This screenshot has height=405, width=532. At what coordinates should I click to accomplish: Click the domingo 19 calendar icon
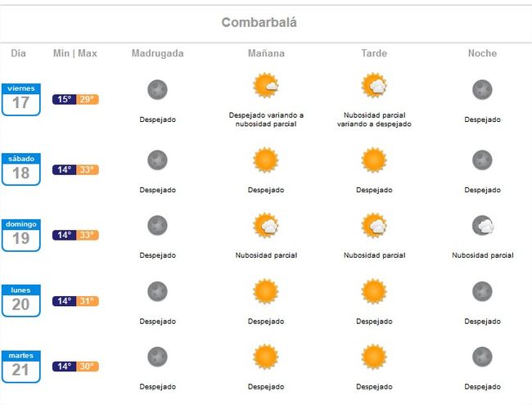click(x=21, y=235)
